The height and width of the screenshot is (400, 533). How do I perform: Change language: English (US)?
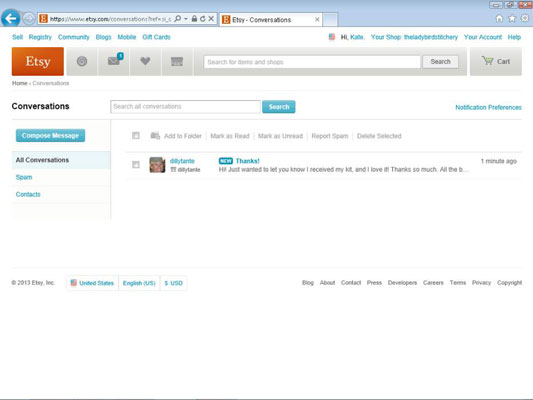click(x=139, y=283)
